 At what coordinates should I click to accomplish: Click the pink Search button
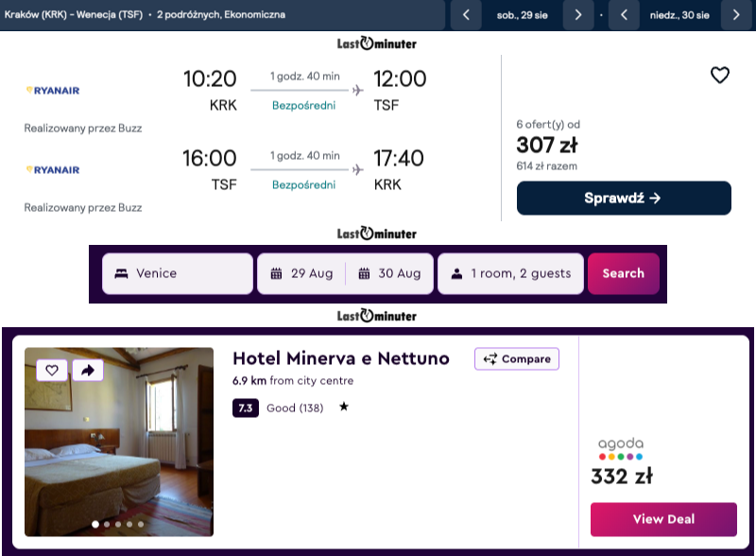(624, 273)
